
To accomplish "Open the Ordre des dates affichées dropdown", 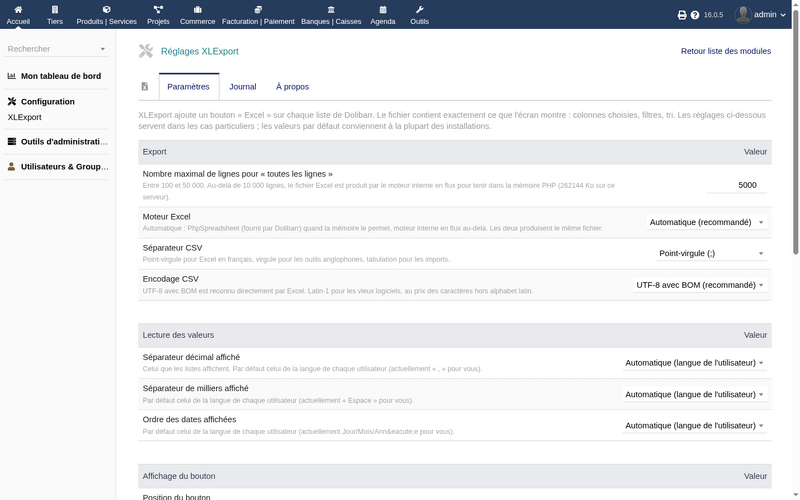I will click(694, 426).
